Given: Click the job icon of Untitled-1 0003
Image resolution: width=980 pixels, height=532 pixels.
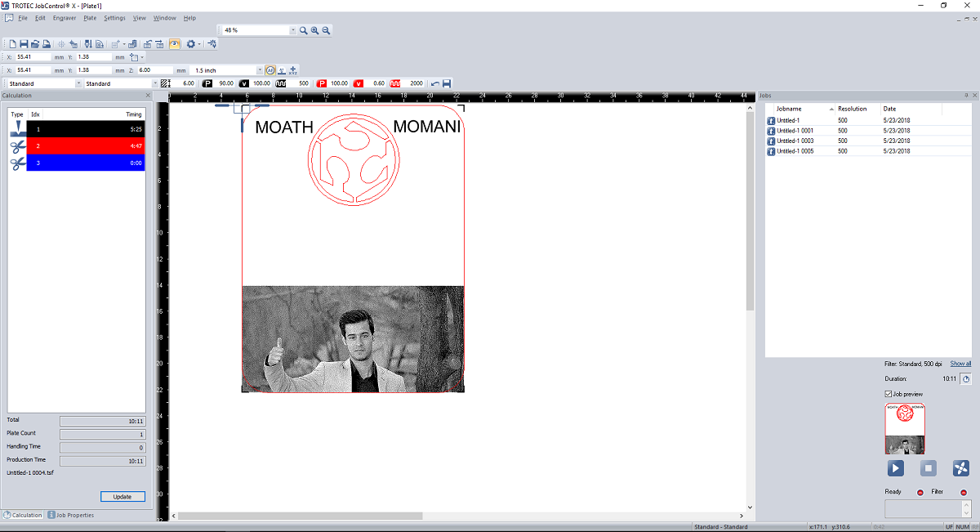Looking at the screenshot, I should [x=771, y=141].
